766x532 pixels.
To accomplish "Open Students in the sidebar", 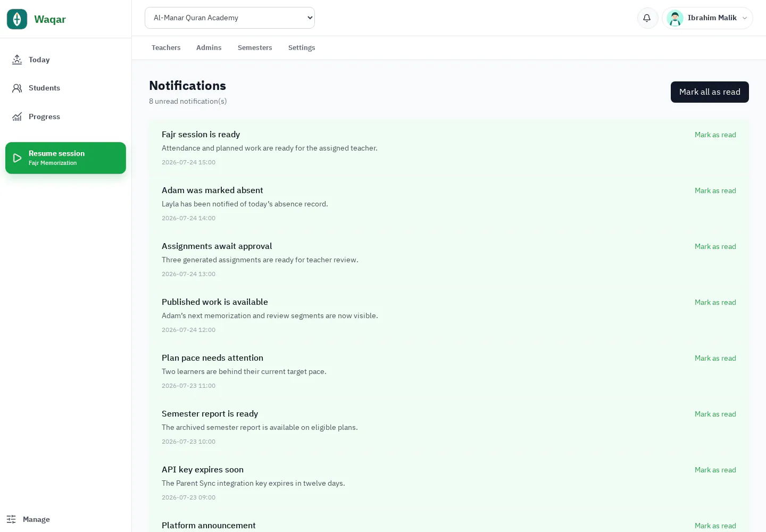I will point(65,88).
